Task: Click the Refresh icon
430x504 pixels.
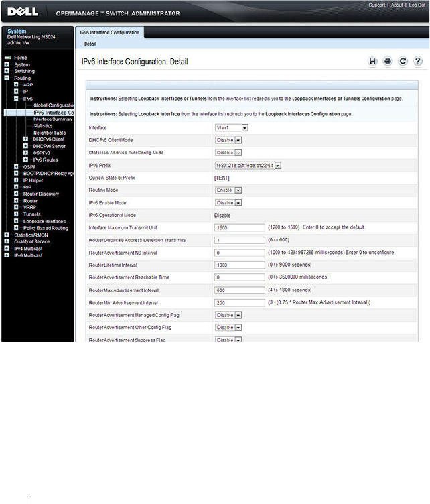Action: 403,61
